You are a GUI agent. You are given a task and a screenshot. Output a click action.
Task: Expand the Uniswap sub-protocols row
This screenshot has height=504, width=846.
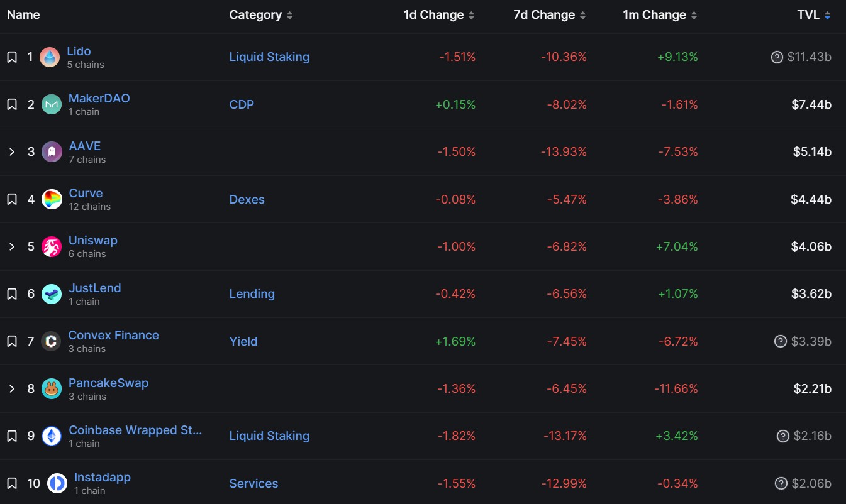point(12,246)
